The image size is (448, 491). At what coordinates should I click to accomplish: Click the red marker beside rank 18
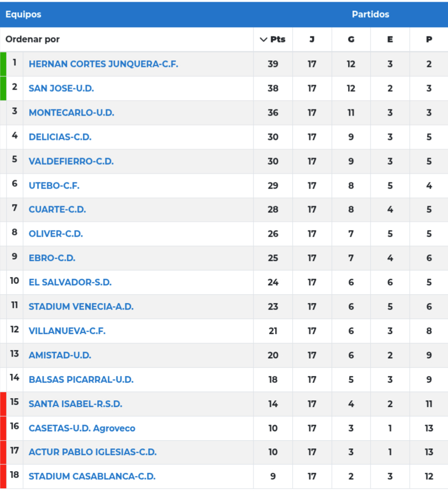[3, 476]
